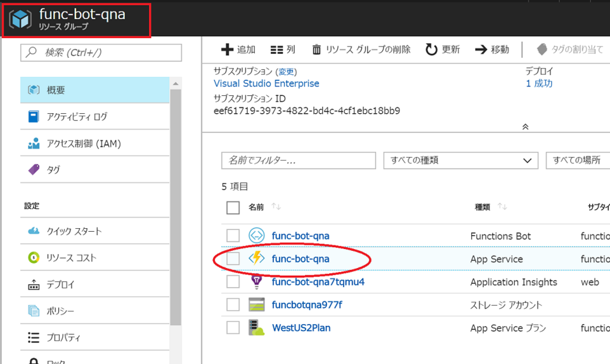Check the Functions Bot func-bot-qna row
This screenshot has height=364, width=610.
point(233,236)
